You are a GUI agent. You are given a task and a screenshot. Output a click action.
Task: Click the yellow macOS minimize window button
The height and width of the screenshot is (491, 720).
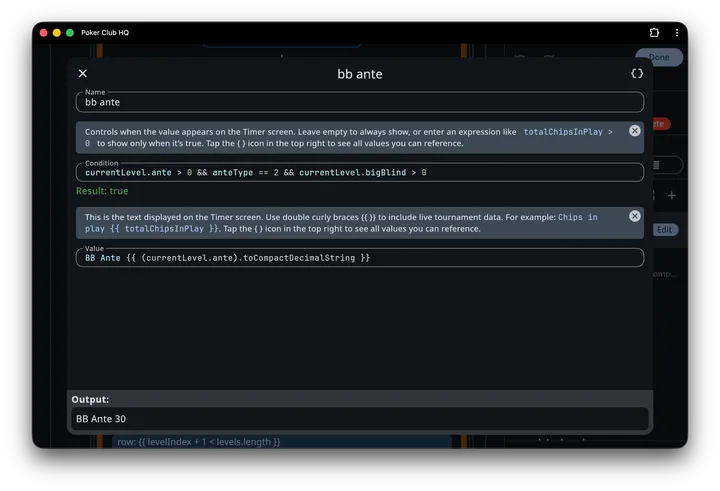(56, 33)
